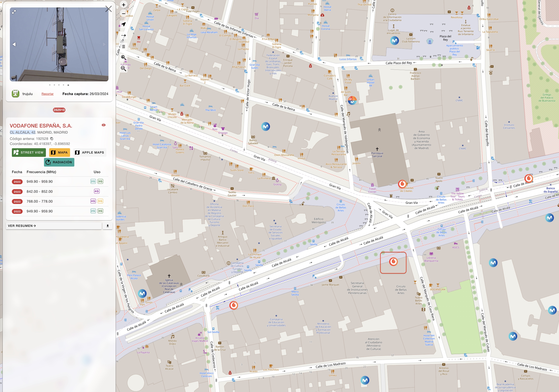Select frequency text 768.00 - 778.00

tap(40, 201)
